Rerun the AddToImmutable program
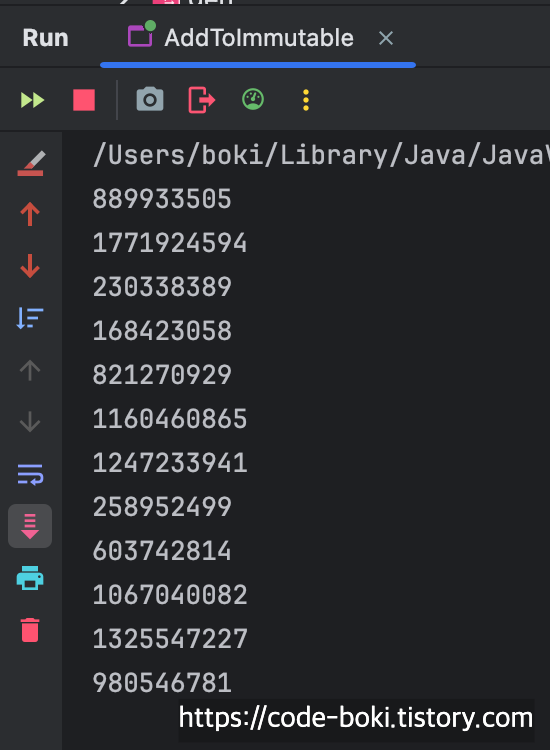The height and width of the screenshot is (750, 550). [x=33, y=100]
